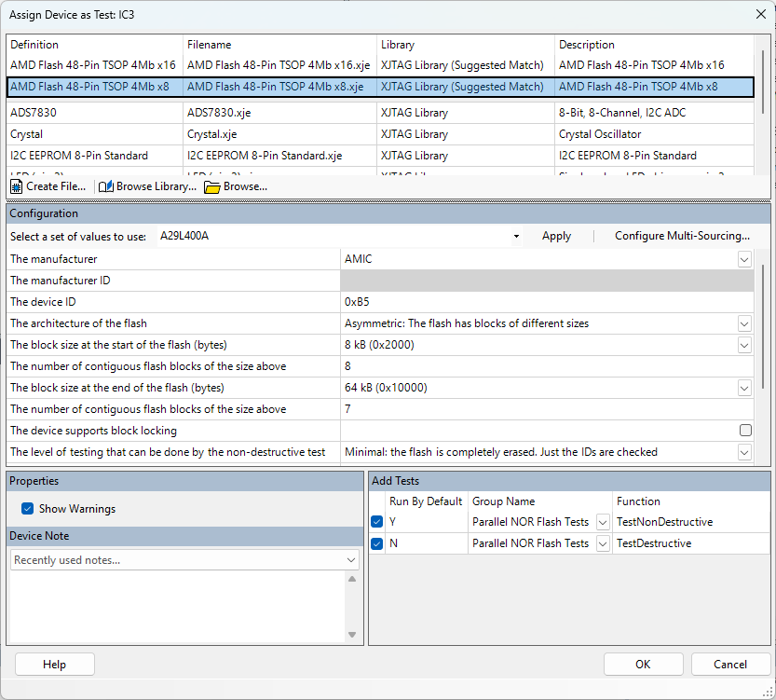The image size is (776, 700).
Task: Enable the device supports block locking checkbox
Action: pos(745,431)
